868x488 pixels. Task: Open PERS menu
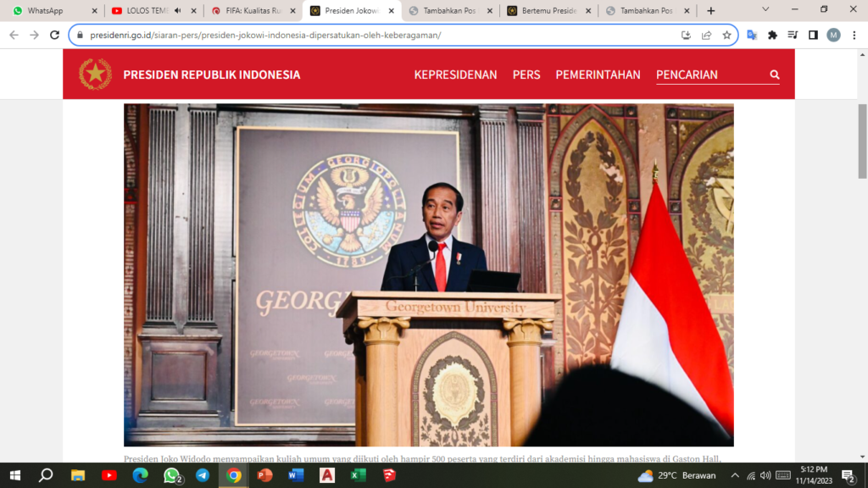tap(526, 75)
